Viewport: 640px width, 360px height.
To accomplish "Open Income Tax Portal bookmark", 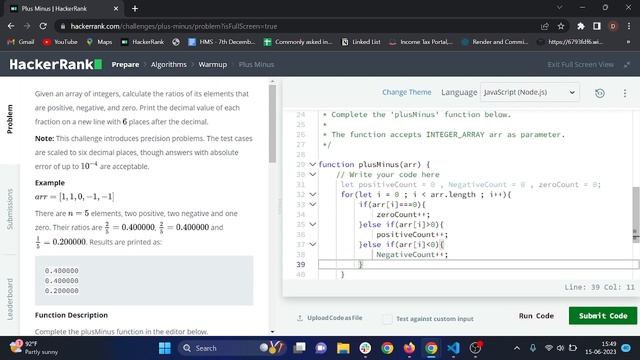I will (x=420, y=42).
